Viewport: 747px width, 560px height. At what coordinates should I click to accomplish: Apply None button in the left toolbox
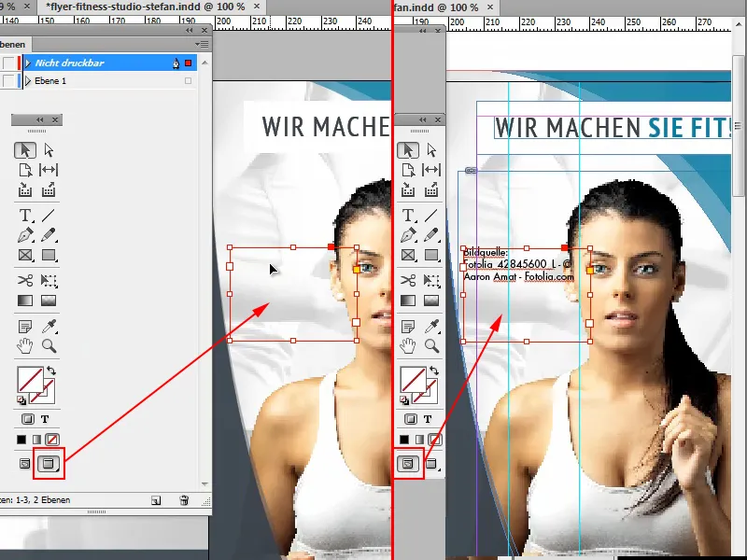pyautogui.click(x=52, y=439)
